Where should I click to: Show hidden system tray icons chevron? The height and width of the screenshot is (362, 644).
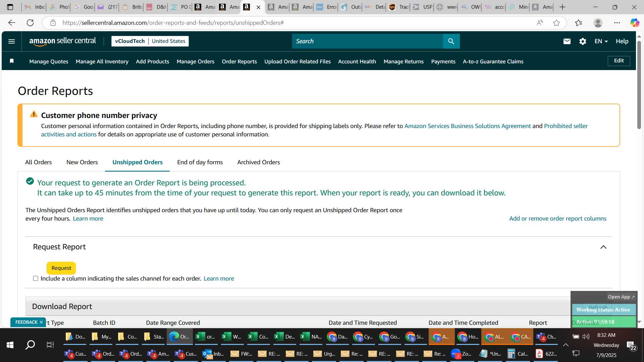(566, 345)
